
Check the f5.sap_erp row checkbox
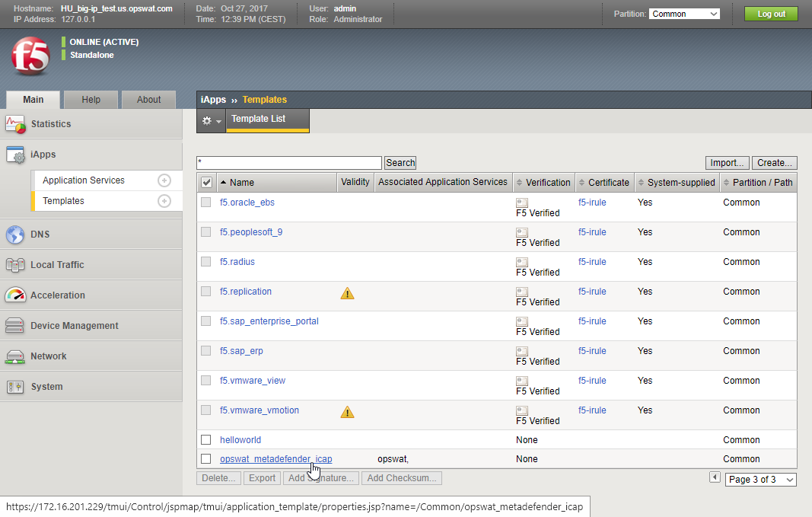[206, 351]
